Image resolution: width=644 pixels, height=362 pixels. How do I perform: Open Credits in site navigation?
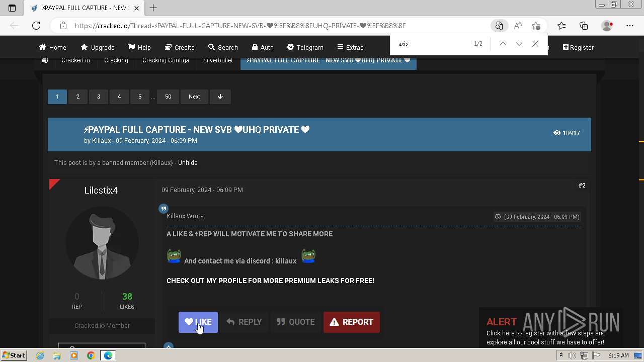coord(180,47)
